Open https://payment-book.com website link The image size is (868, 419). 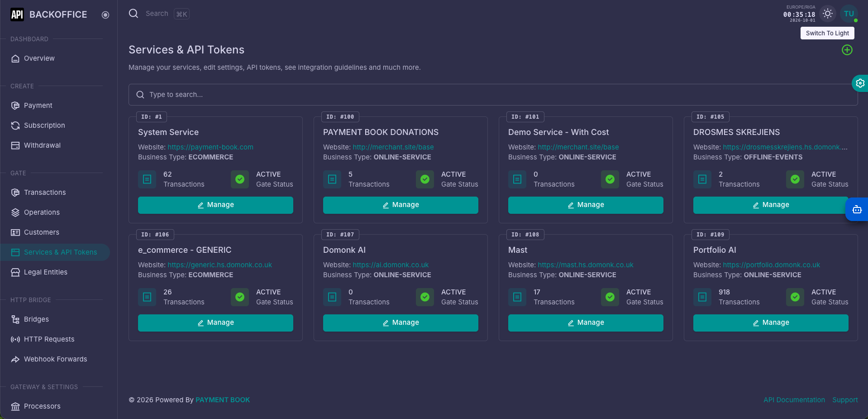[x=210, y=147]
